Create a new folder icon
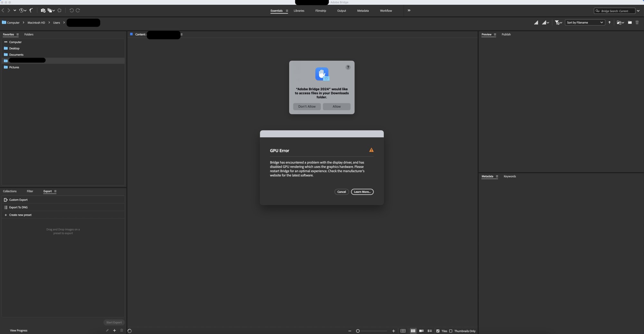This screenshot has height=334, width=644. point(630,23)
